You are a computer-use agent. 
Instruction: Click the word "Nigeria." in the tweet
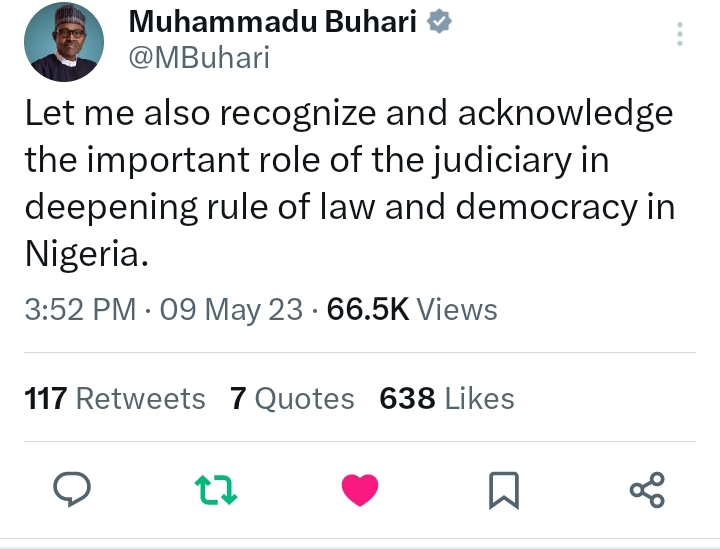[87, 254]
